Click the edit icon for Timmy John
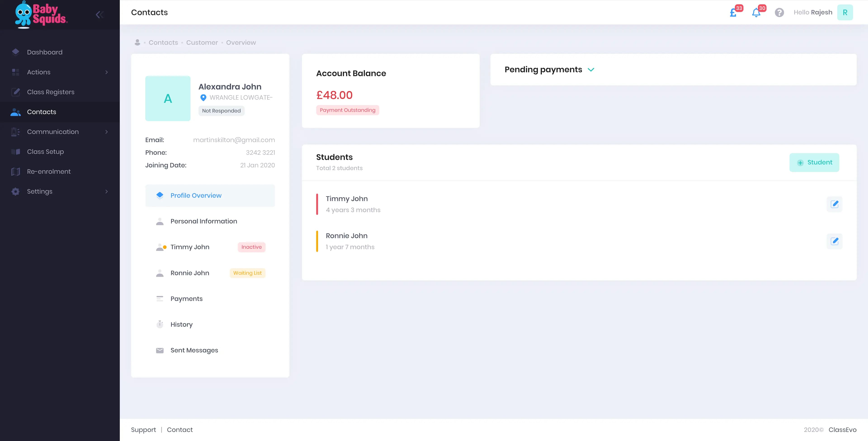 pyautogui.click(x=834, y=204)
